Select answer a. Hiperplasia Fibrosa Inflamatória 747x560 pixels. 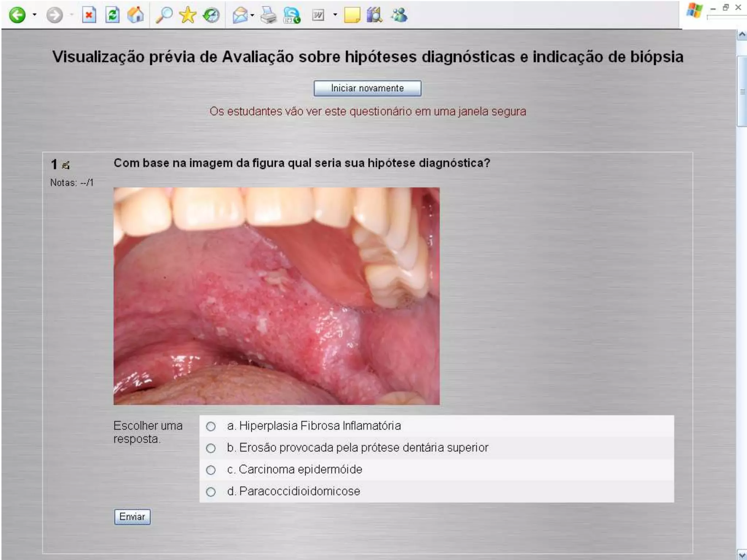211,426
